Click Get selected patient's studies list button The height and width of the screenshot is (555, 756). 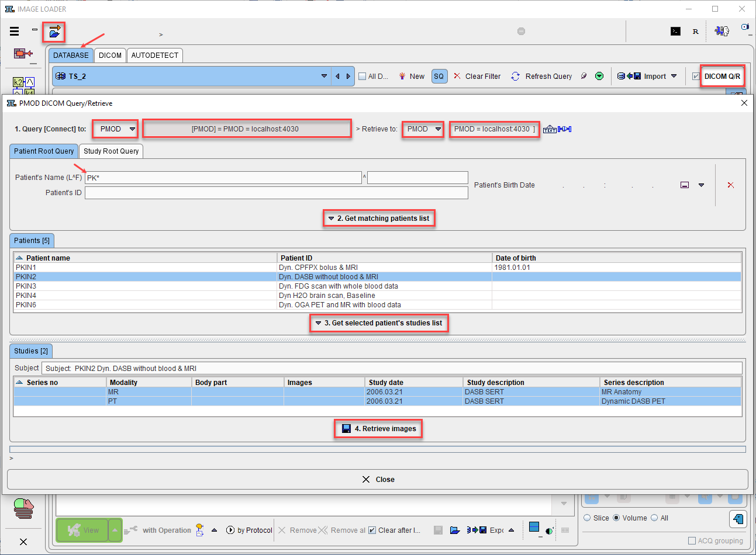(379, 323)
